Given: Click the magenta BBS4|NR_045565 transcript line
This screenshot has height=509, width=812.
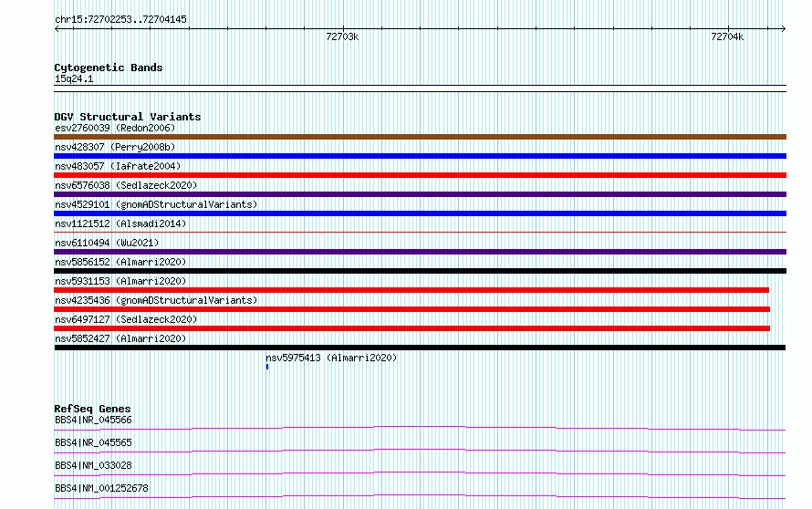Looking at the screenshot, I should click(x=420, y=451).
